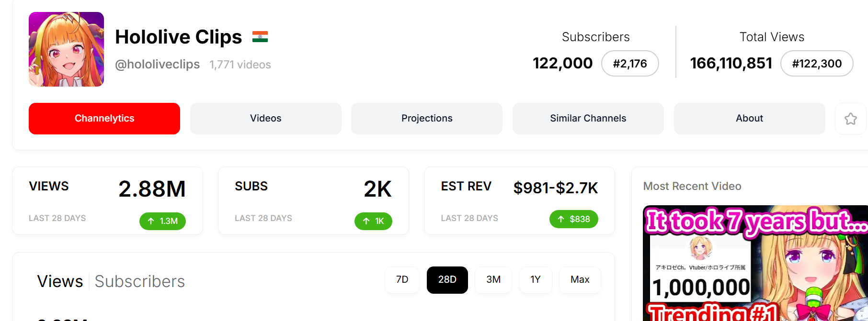868x321 pixels.
Task: Favorite the channel with star icon
Action: tap(850, 119)
